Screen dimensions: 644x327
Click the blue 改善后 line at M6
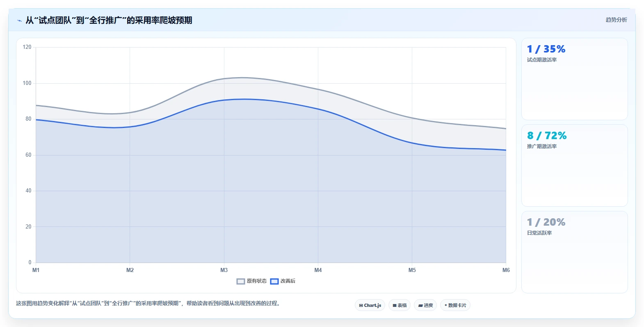(505, 150)
